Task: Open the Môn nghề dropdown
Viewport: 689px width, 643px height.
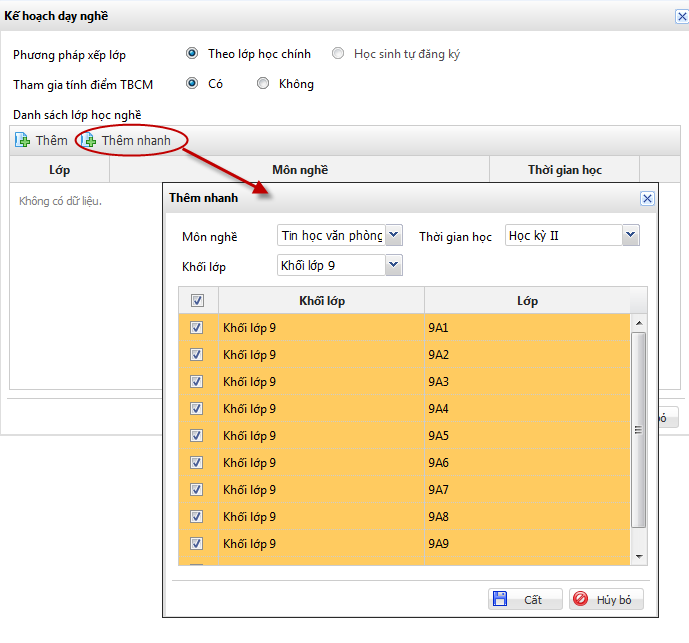Action: [393, 235]
